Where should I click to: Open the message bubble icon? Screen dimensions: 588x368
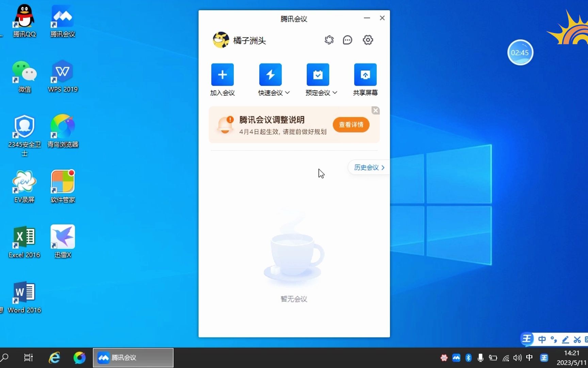[347, 40]
